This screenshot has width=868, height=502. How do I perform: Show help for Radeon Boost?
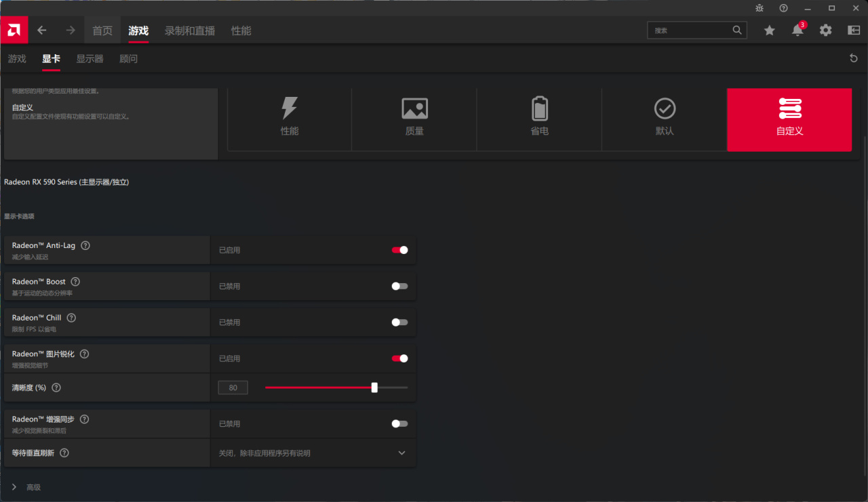click(75, 281)
